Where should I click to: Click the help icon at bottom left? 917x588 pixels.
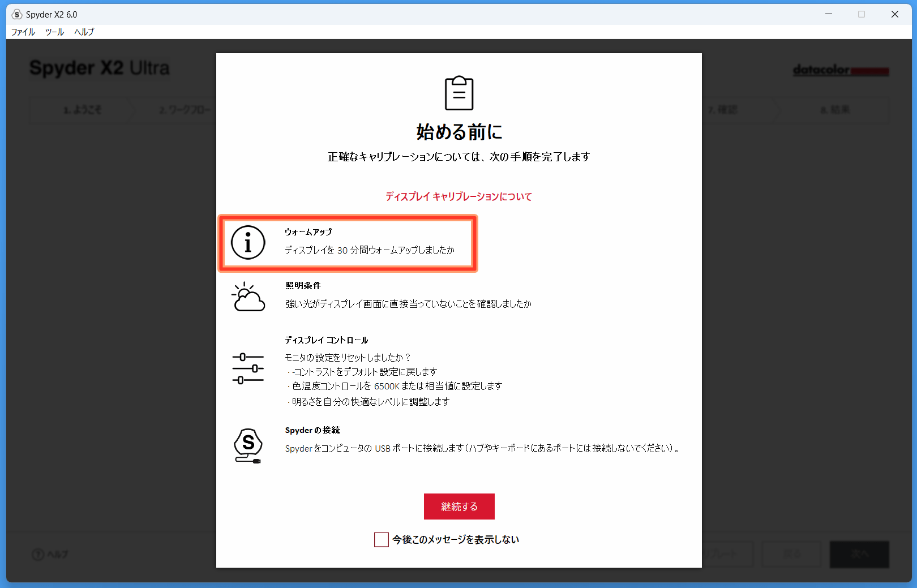(38, 554)
